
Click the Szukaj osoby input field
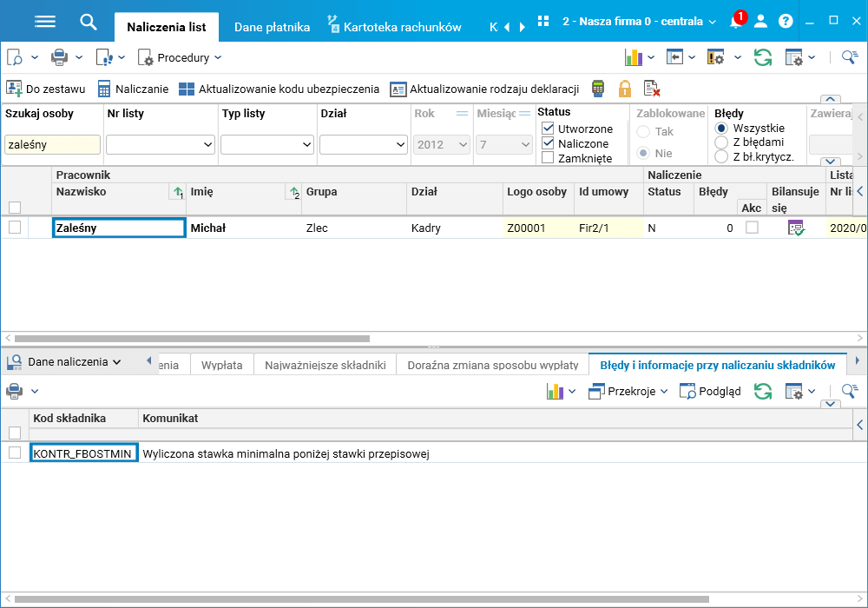pos(53,144)
